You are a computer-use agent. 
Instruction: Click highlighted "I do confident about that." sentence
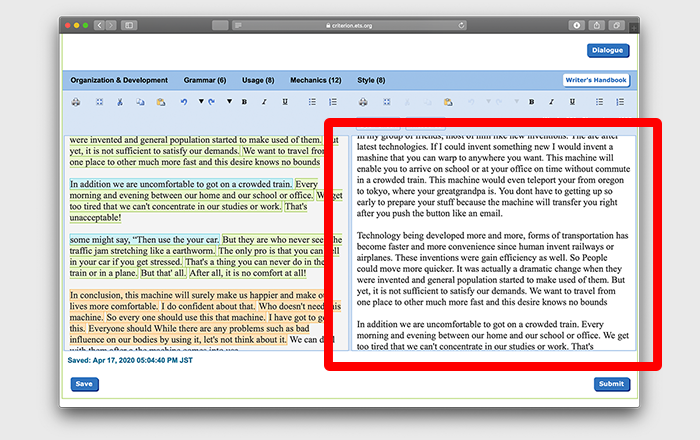(x=208, y=306)
